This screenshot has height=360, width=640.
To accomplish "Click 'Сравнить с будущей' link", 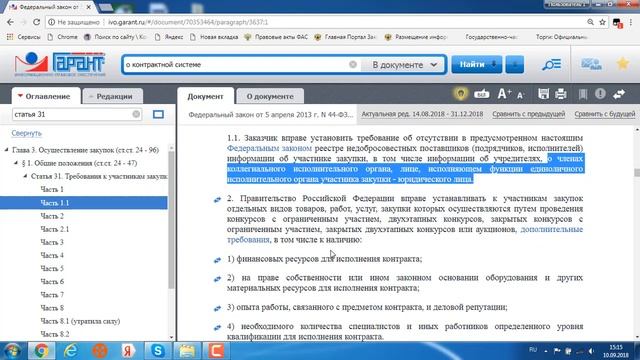I will (x=604, y=114).
